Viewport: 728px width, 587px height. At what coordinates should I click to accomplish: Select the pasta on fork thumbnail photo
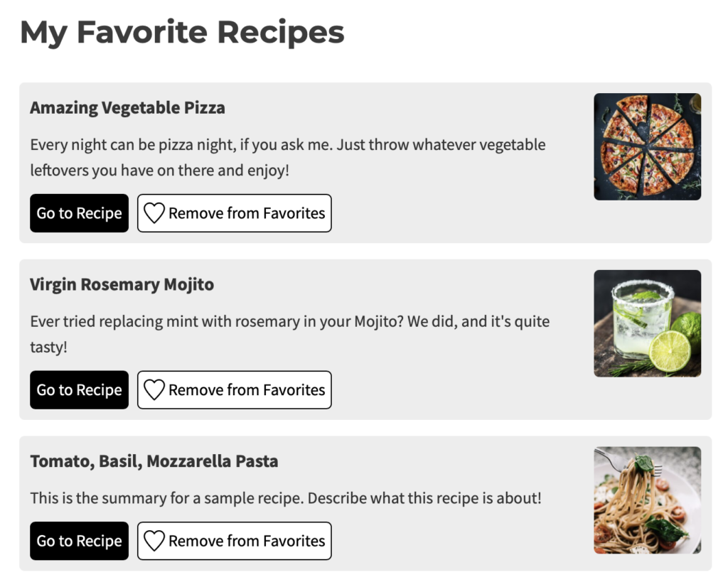[x=647, y=500]
